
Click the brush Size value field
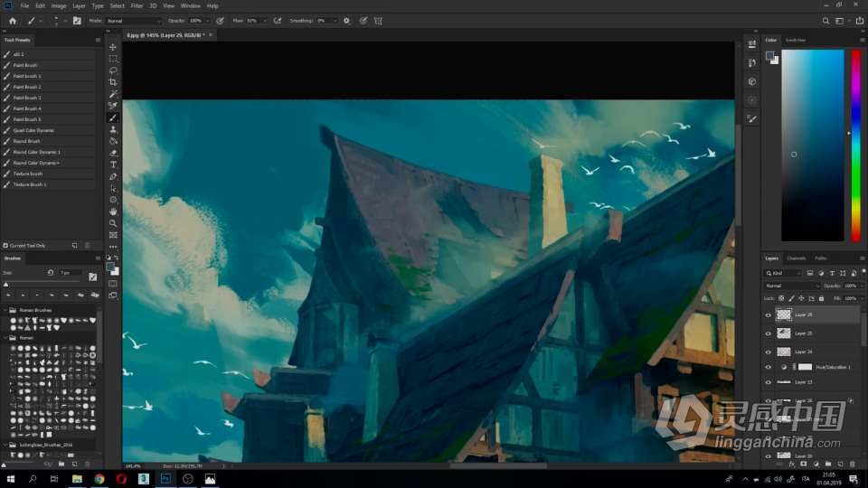coord(71,273)
